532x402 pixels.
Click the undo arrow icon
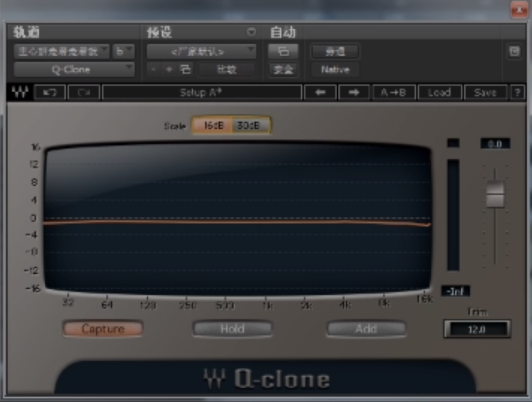click(x=50, y=92)
